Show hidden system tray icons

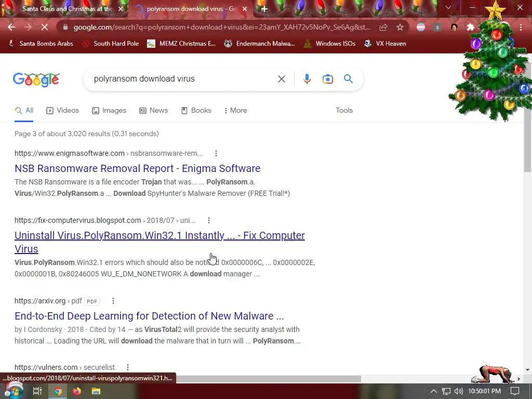[x=434, y=391]
